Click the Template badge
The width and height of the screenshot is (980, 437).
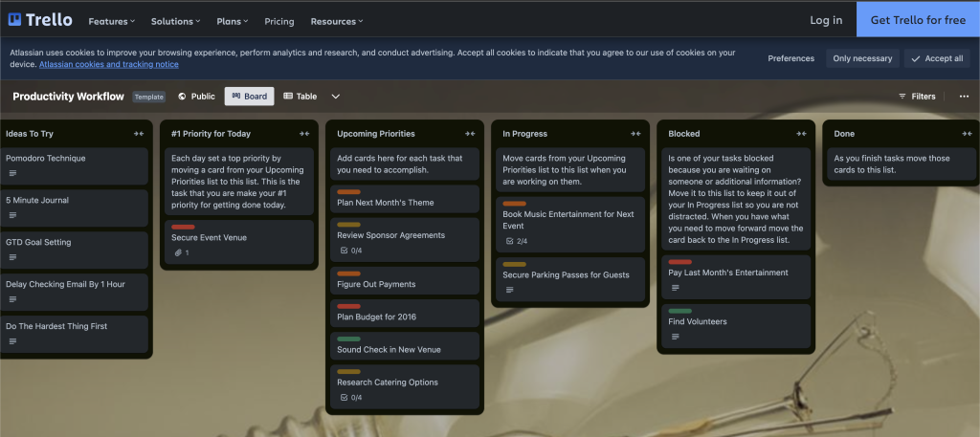tap(148, 97)
